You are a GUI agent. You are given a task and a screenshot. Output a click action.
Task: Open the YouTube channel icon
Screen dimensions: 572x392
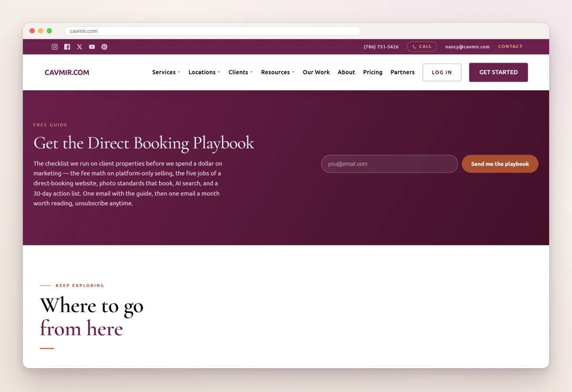[x=92, y=47]
